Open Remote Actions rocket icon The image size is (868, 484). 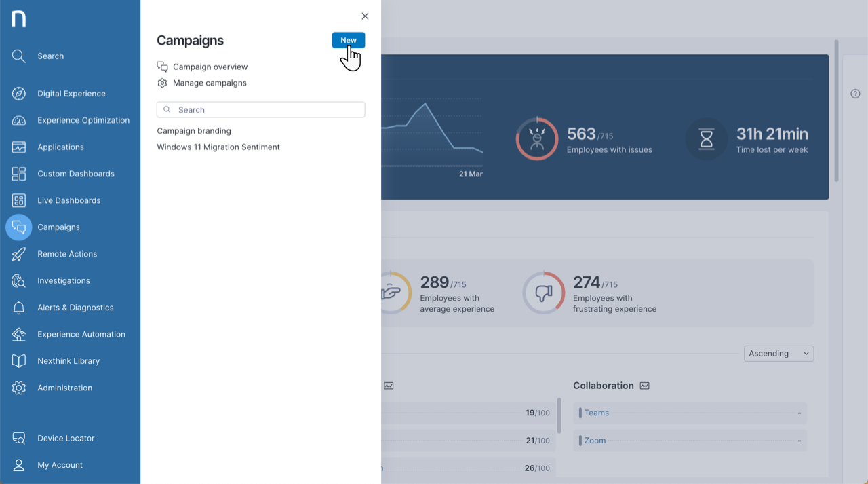click(x=19, y=254)
